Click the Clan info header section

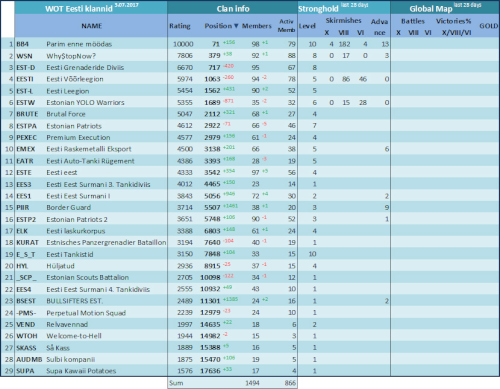[x=233, y=8]
